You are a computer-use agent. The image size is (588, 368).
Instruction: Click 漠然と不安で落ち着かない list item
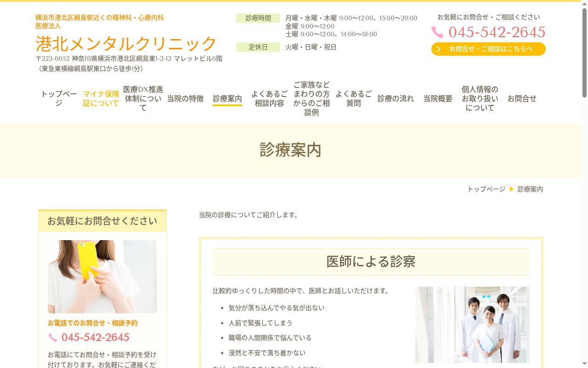point(267,353)
